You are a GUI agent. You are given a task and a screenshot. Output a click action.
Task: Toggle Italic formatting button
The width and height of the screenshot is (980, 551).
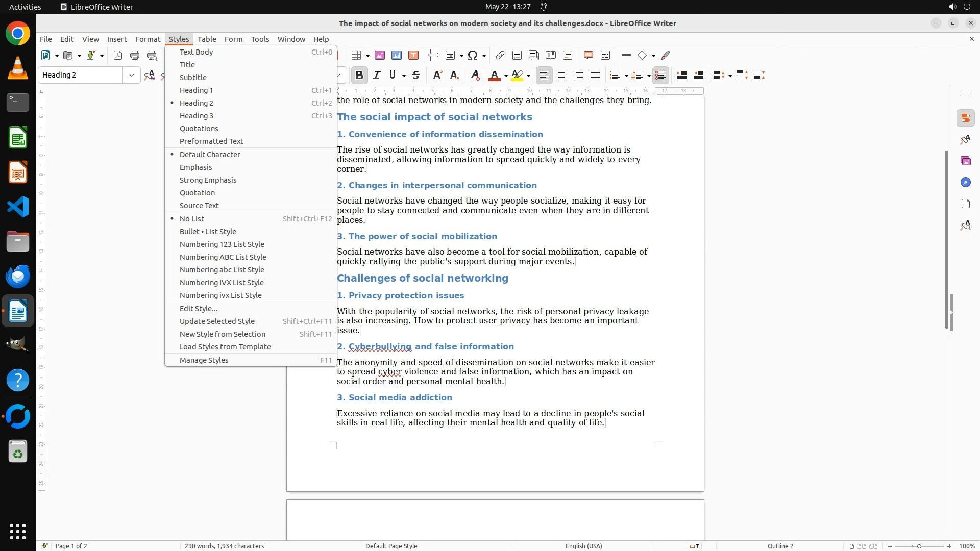point(377,76)
